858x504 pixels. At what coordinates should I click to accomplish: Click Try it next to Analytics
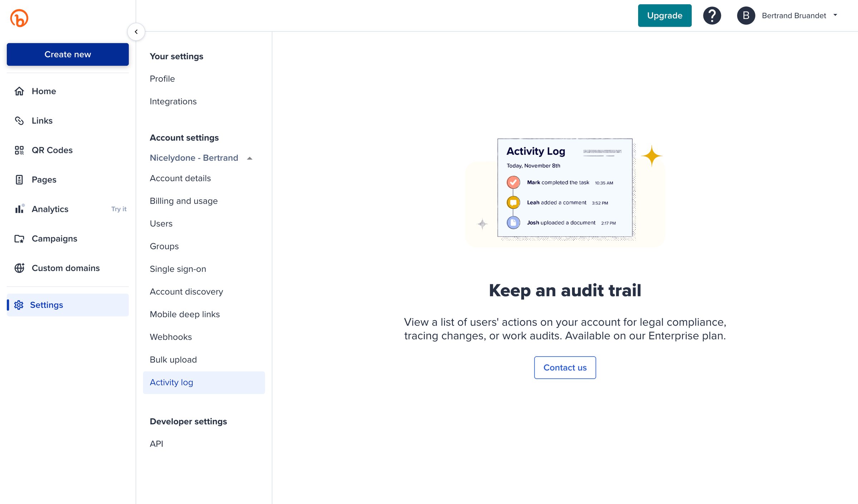(x=119, y=209)
